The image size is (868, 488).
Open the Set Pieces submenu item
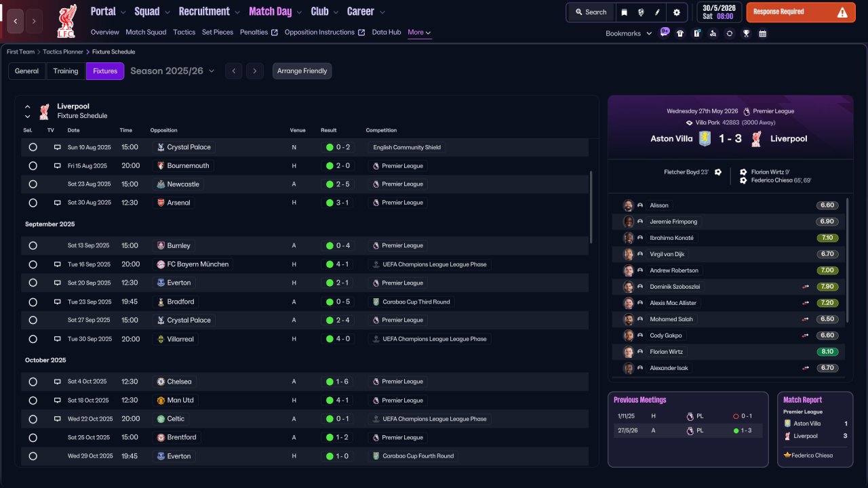click(x=218, y=32)
